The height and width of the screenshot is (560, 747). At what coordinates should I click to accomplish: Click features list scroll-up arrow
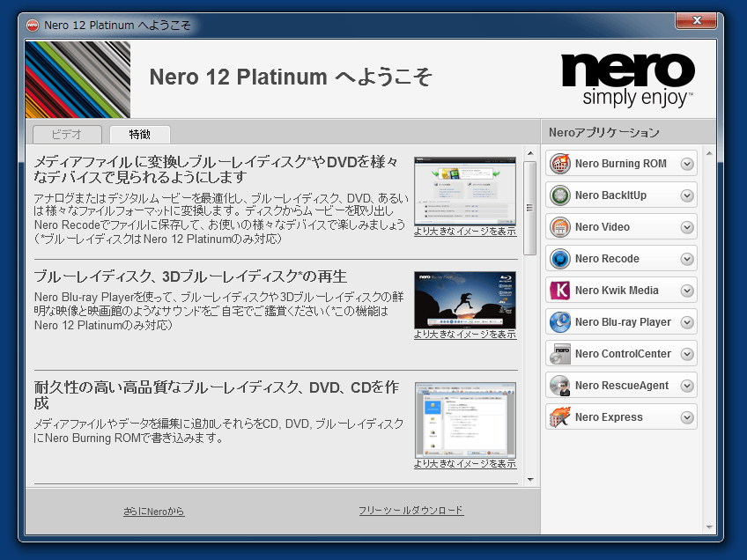coord(530,153)
